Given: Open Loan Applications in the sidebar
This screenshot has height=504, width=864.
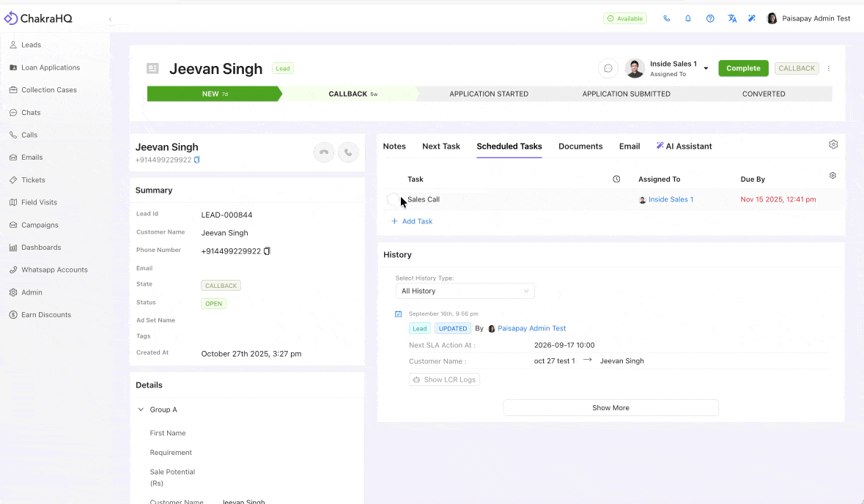Looking at the screenshot, I should (50, 67).
